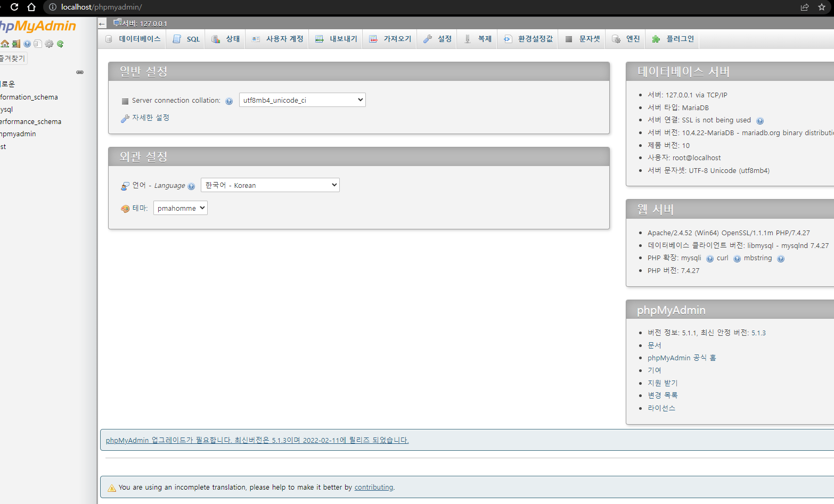Open the 문자셋 tab

tap(582, 39)
